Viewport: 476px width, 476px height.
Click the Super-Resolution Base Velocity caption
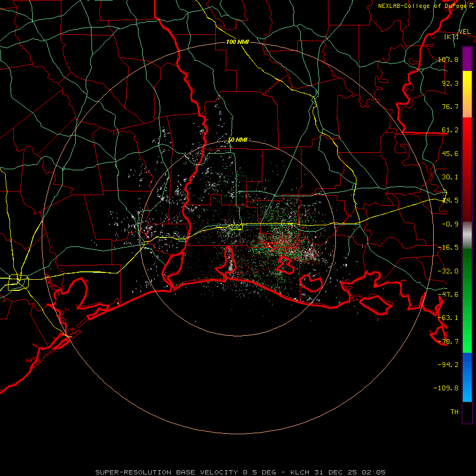241,472
